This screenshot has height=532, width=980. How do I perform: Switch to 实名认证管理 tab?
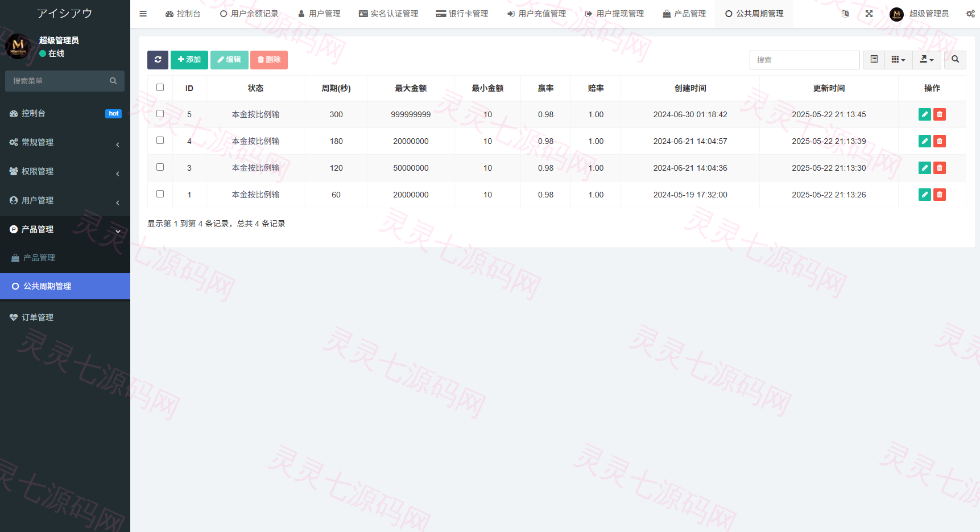388,14
